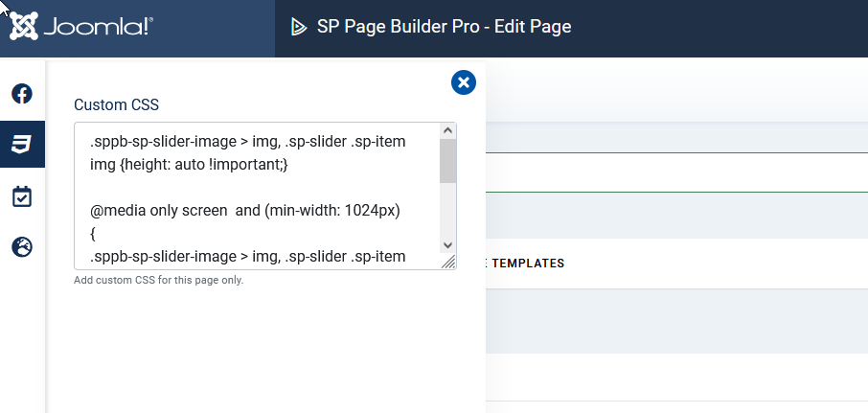This screenshot has height=413, width=868.
Task: Close the Custom CSS panel
Action: (x=464, y=83)
